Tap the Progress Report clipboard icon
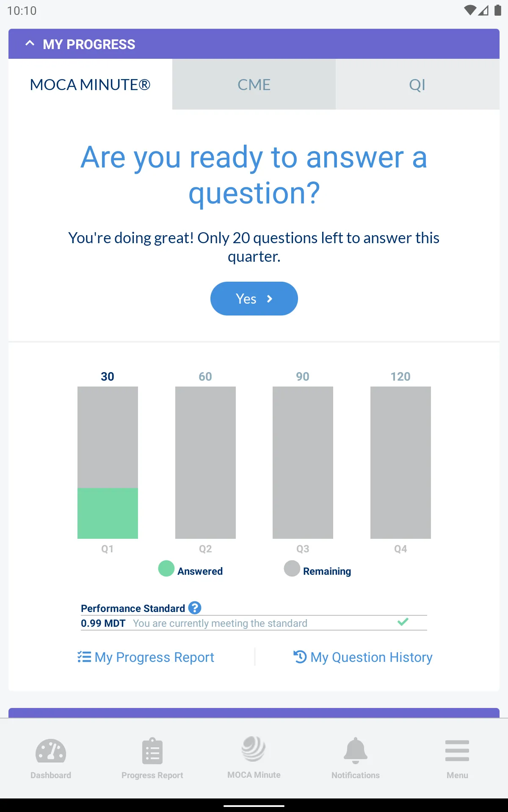 (152, 751)
